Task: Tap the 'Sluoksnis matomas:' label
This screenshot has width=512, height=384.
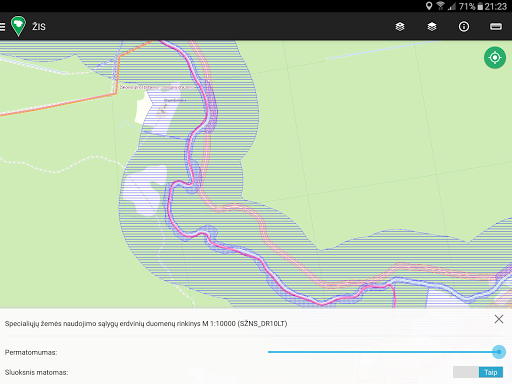Action: [37, 372]
